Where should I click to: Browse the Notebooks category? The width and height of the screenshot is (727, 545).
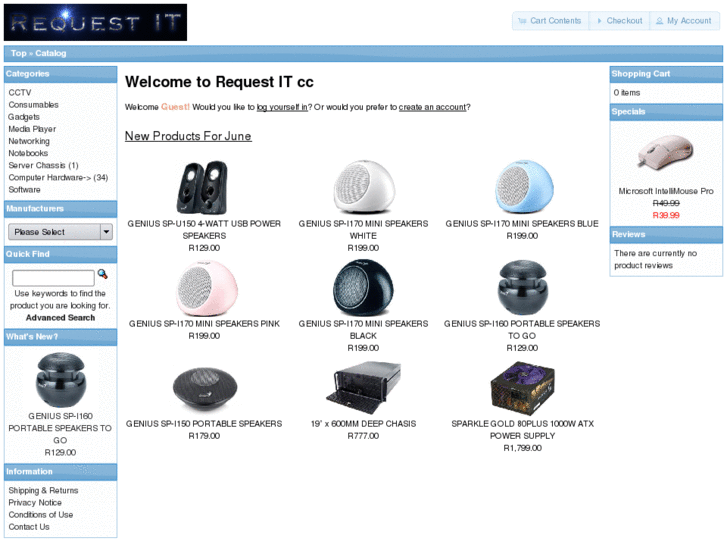pyautogui.click(x=28, y=153)
